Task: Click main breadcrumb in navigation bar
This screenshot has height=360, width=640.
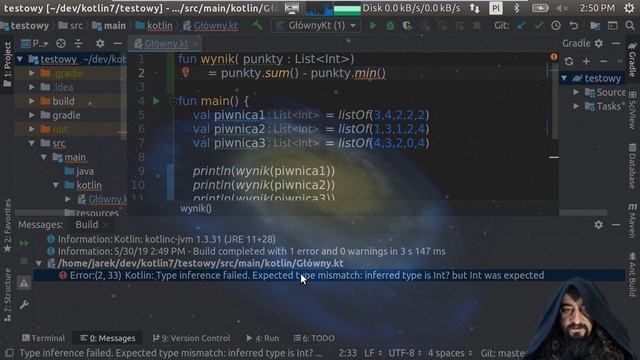Action: coord(109,26)
